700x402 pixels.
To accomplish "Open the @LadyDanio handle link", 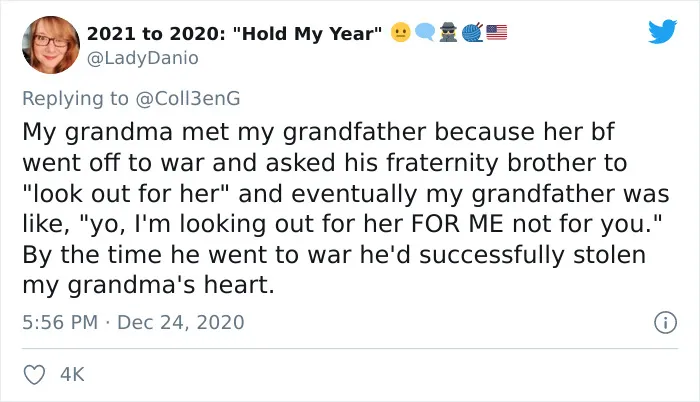I will 143,58.
